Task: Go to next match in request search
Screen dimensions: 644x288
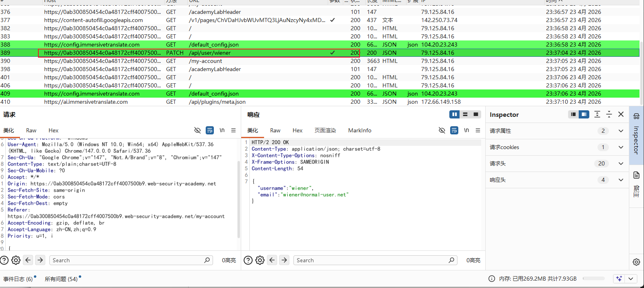Action: click(x=40, y=260)
